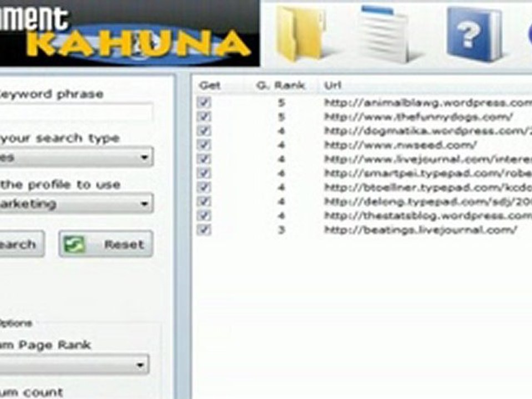Uncheck the thestatsblog.wordpress.com row checkbox
This screenshot has width=532, height=399.
coord(204,216)
